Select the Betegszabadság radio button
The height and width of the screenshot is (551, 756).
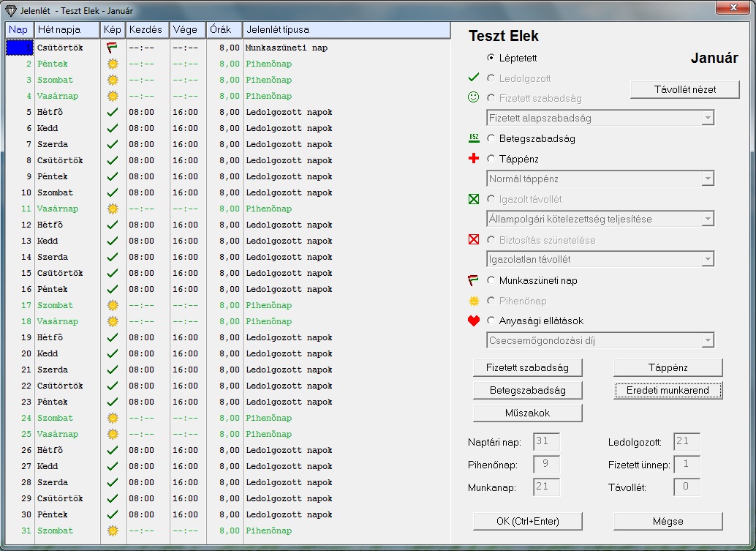coord(491,138)
